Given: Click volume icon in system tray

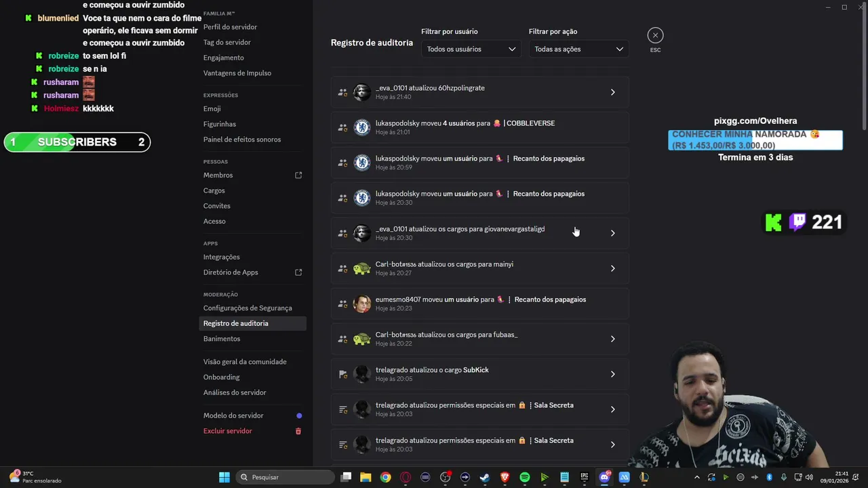Looking at the screenshot, I should click(x=809, y=477).
